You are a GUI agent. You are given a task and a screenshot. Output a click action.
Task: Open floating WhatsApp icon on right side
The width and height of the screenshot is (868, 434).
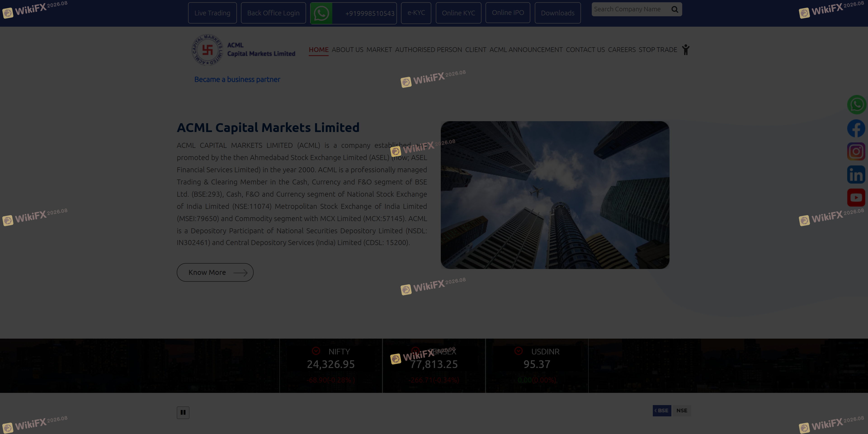[856, 105]
